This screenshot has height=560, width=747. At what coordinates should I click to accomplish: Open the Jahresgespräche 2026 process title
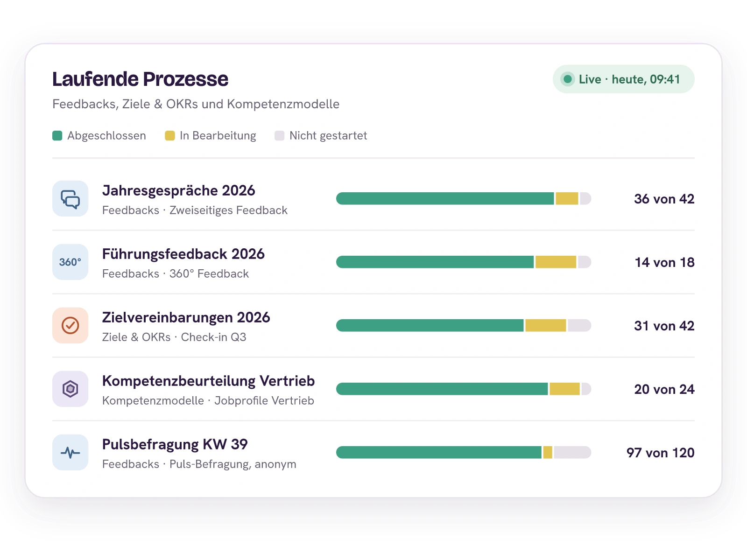click(178, 190)
